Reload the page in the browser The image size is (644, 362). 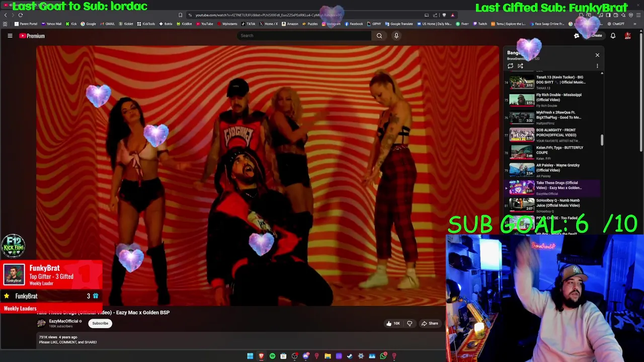tap(21, 15)
